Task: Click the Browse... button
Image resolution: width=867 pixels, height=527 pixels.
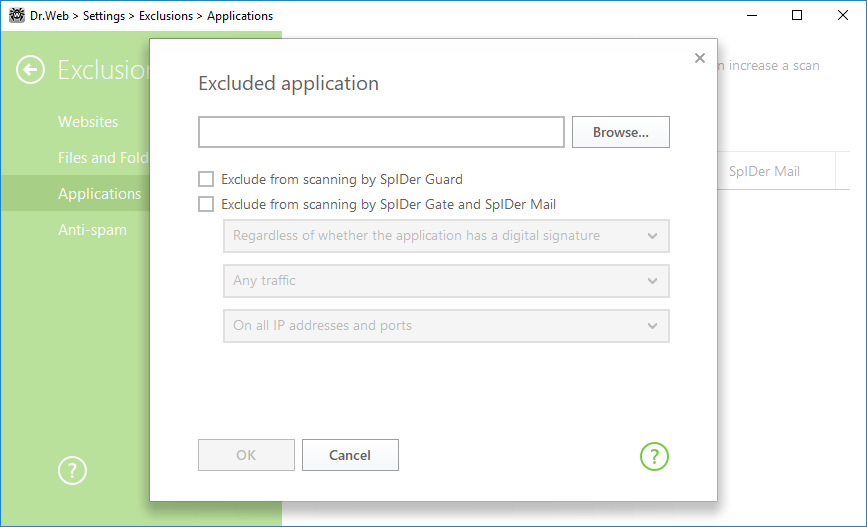Action: tap(620, 132)
